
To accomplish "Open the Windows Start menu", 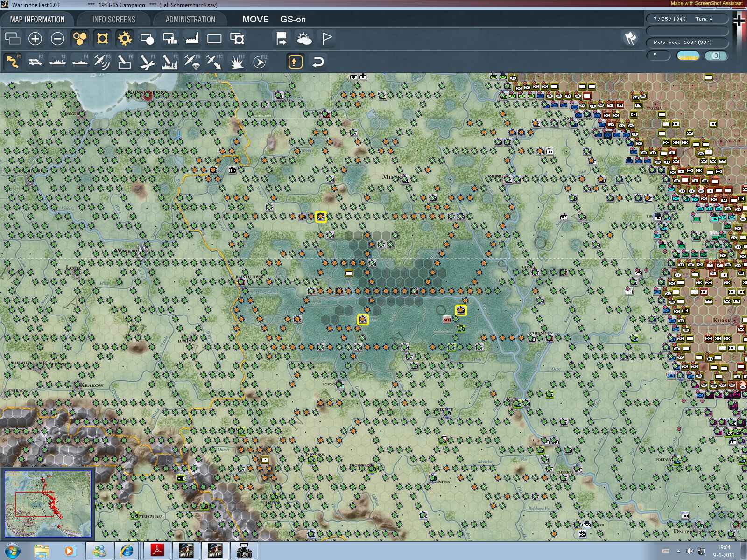I will [x=13, y=551].
